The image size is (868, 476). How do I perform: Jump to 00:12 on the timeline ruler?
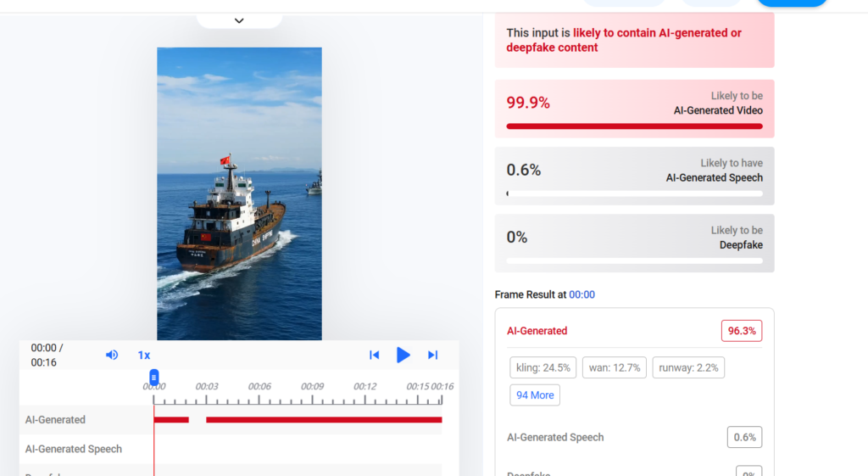364,387
